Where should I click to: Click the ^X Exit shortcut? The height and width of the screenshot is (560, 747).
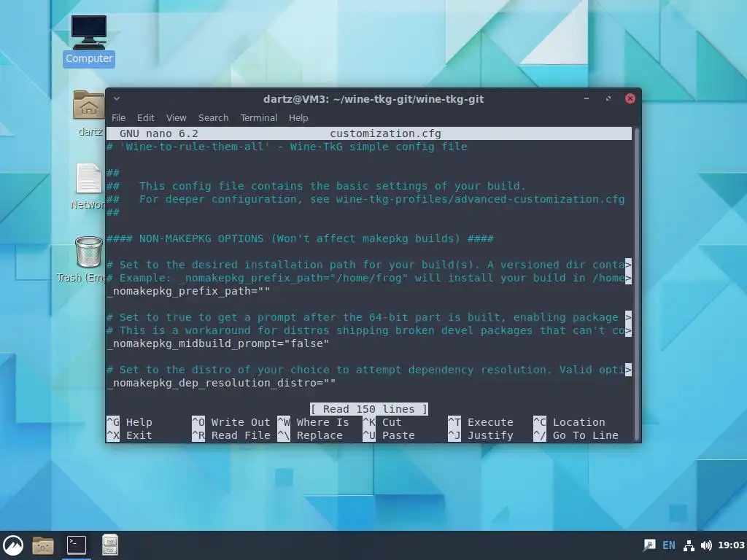click(130, 435)
